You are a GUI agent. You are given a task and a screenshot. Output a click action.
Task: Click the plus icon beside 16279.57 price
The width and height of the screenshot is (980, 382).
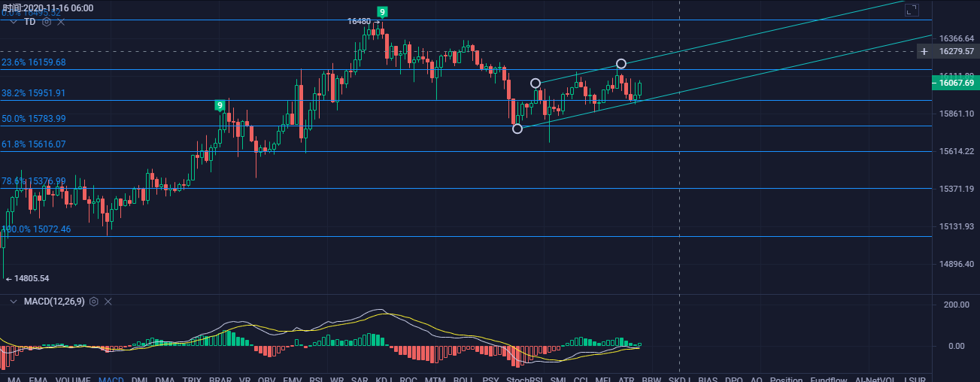click(x=924, y=51)
